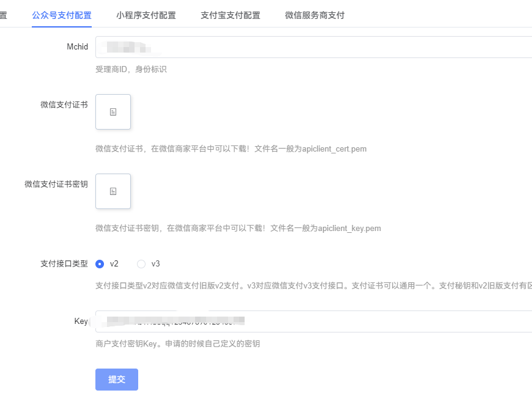Click the Mchid input field

coord(314,47)
